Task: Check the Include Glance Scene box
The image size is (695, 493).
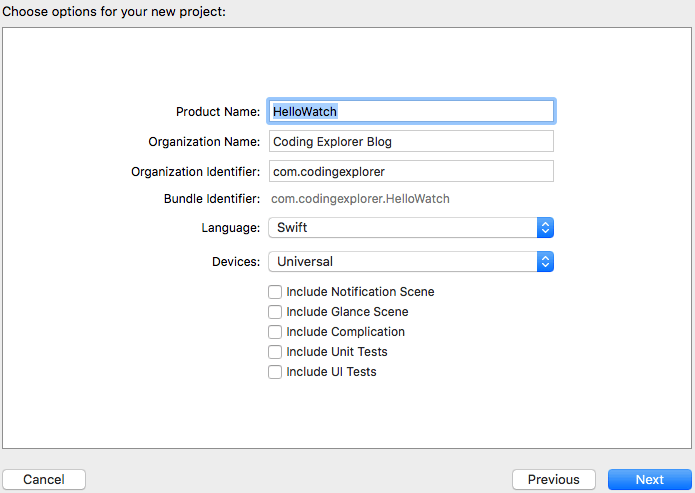Action: [x=275, y=312]
